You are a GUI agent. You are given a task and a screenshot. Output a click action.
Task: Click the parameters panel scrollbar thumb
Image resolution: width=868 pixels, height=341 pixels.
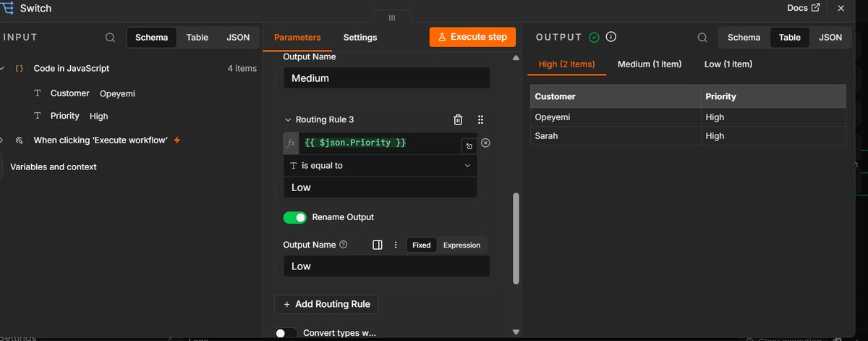tap(516, 238)
